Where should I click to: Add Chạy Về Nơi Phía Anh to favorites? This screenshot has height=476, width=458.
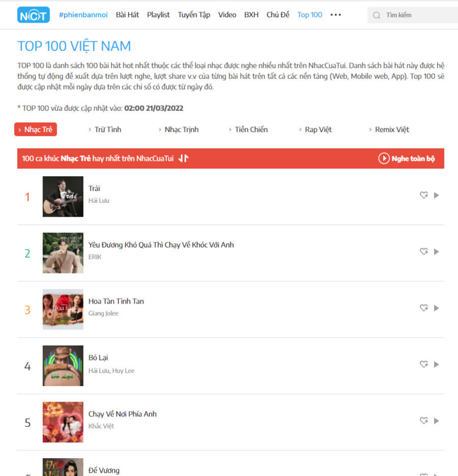pyautogui.click(x=424, y=421)
